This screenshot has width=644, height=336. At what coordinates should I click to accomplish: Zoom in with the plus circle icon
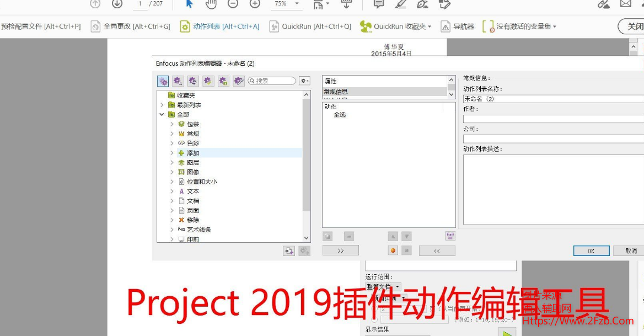pos(255,4)
